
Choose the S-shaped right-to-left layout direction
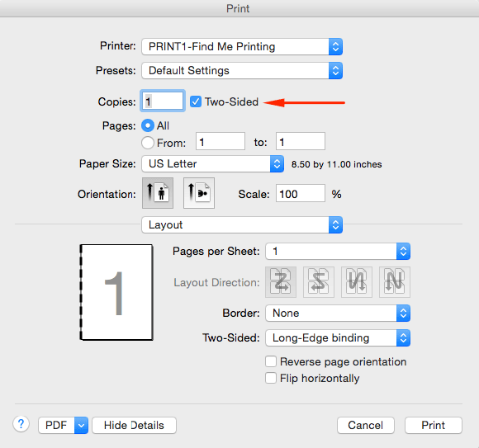319,282
